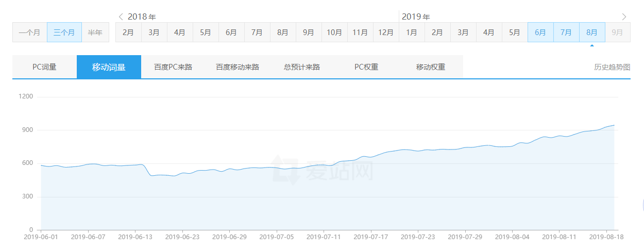This screenshot has height=251, width=644.
Task: Switch to the PC词量 tab
Action: coord(44,67)
